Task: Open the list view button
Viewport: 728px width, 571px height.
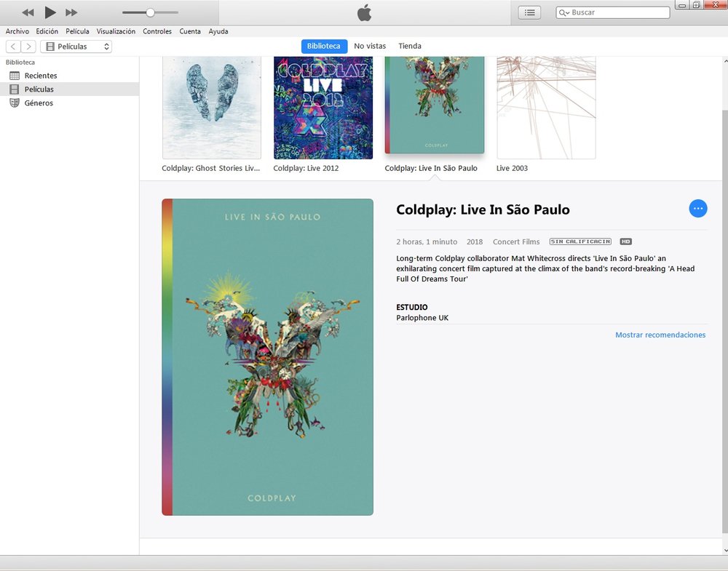Action: click(x=529, y=12)
